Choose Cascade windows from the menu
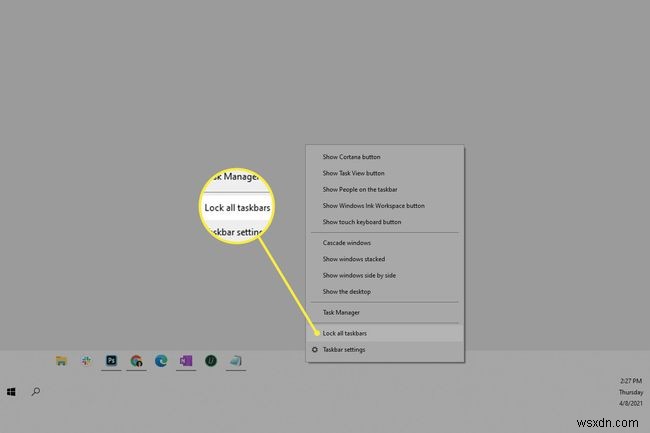 coord(385,243)
